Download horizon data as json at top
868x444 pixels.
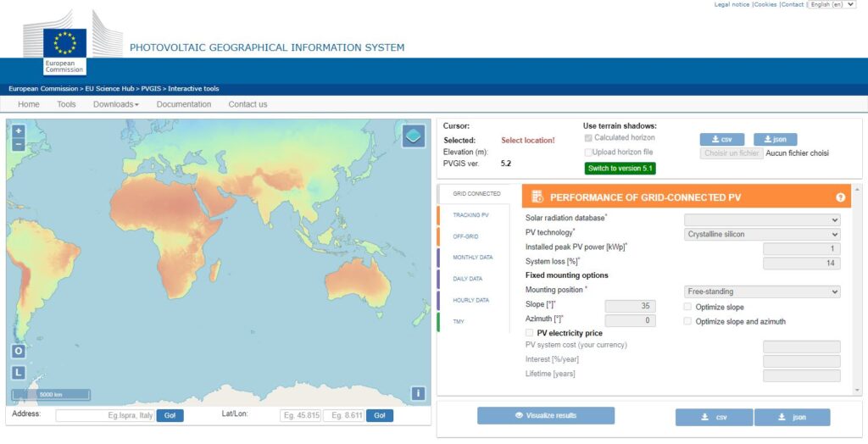point(775,140)
